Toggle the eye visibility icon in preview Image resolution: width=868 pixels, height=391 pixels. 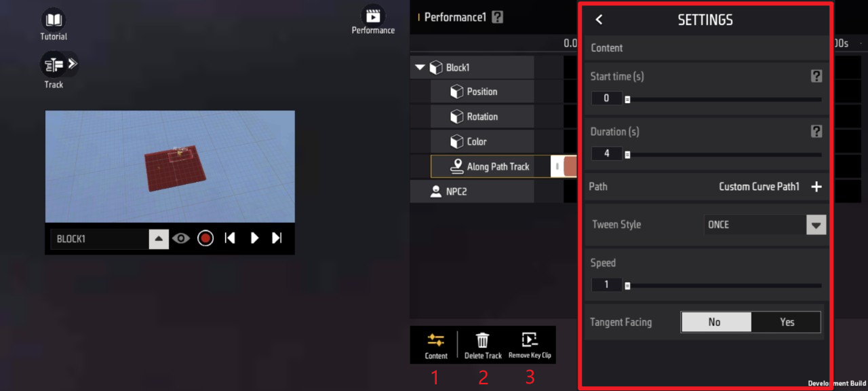click(180, 238)
